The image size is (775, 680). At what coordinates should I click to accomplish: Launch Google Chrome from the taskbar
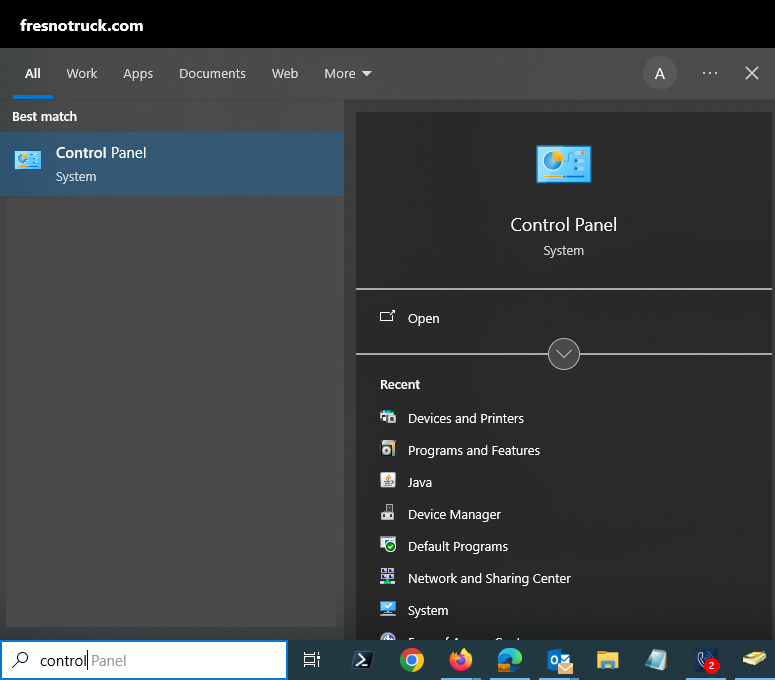click(x=411, y=660)
